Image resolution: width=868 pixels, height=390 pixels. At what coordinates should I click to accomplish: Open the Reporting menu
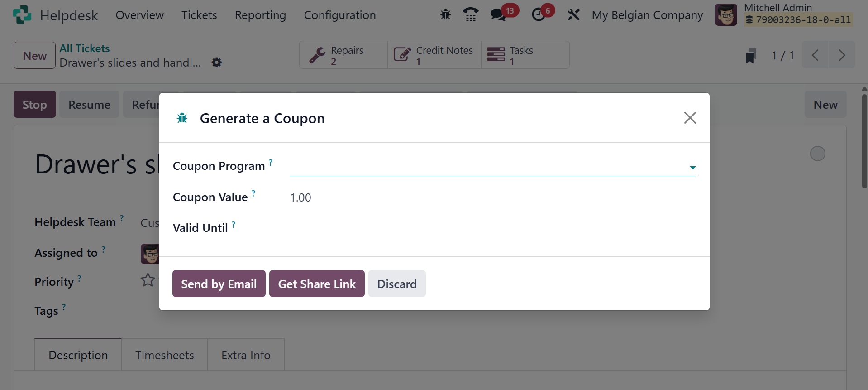pos(260,15)
